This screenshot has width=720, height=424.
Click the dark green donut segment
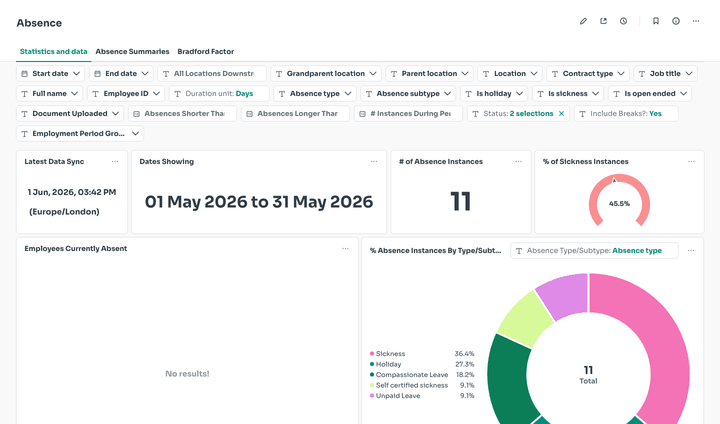[x=506, y=379]
